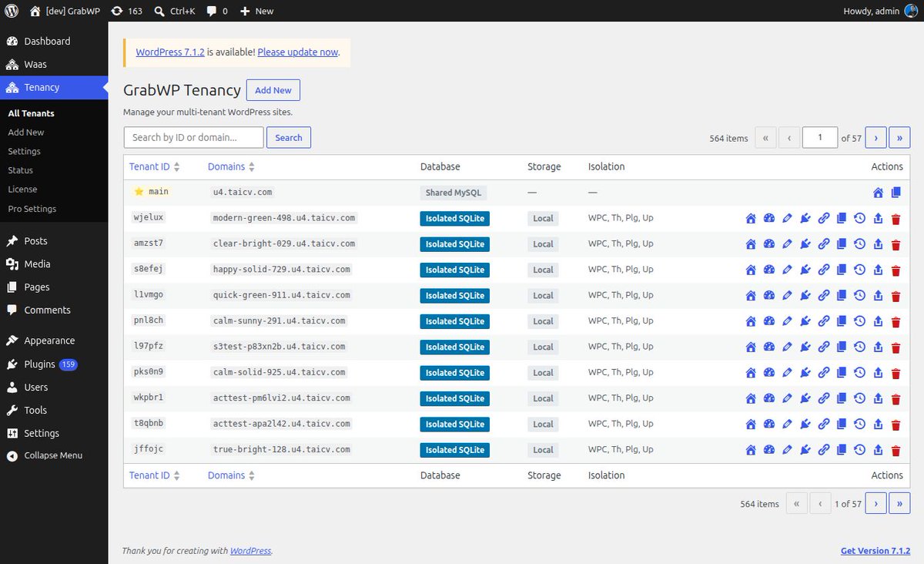Sort by Domains in the table header
The image size is (924, 564).
pyautogui.click(x=231, y=166)
